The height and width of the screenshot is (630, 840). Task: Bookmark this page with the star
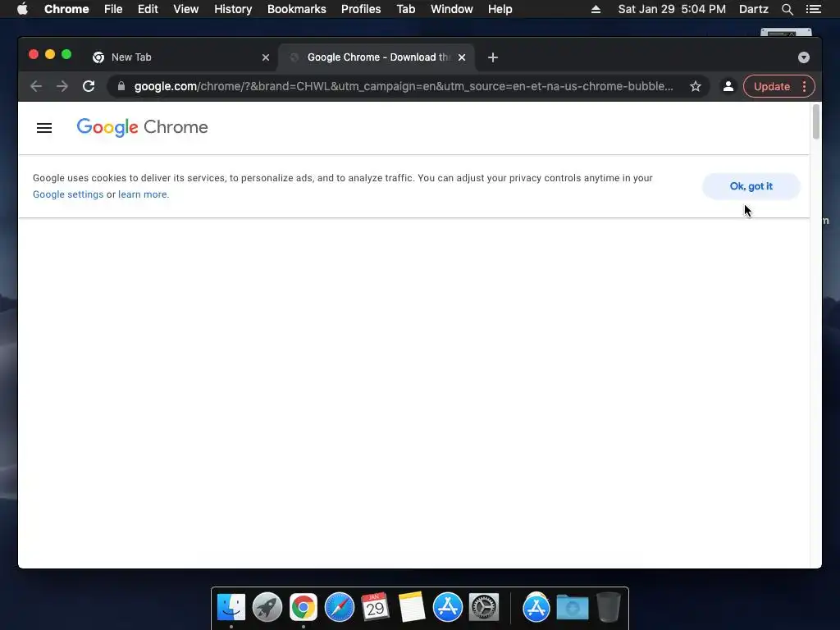(x=696, y=86)
